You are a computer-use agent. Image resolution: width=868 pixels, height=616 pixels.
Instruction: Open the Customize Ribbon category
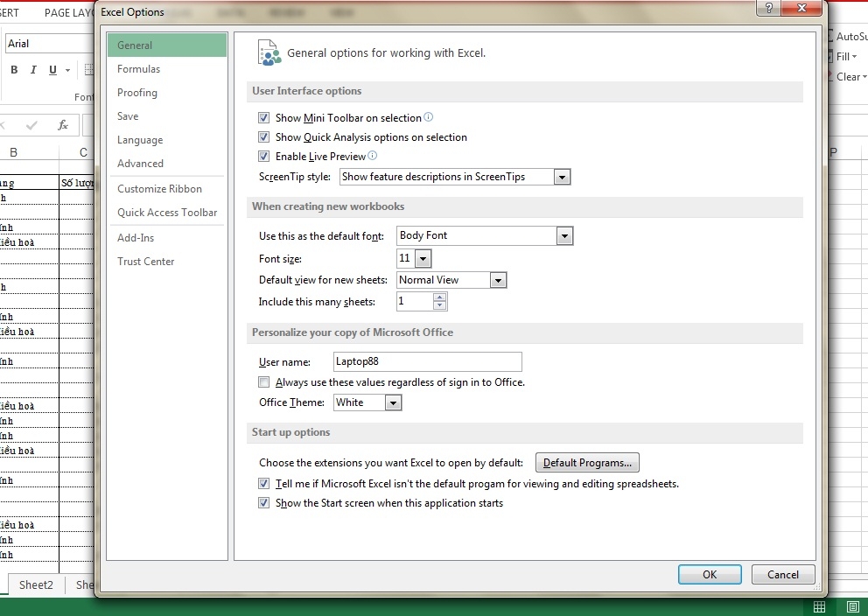[x=167, y=189]
